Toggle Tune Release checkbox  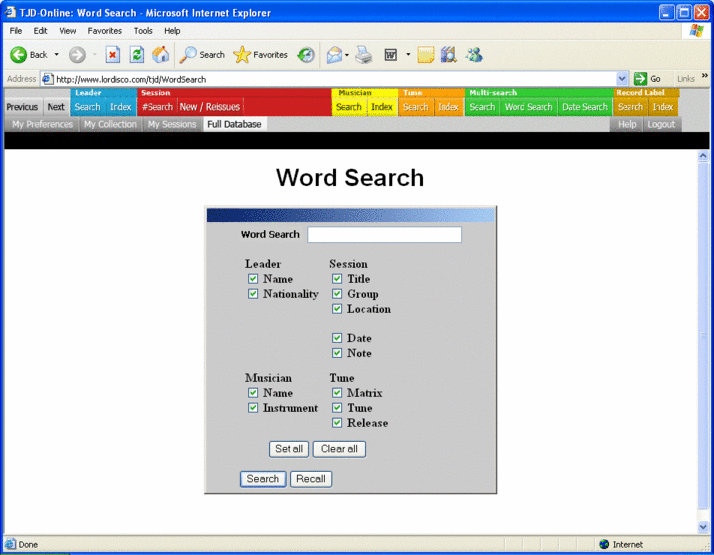pos(337,423)
